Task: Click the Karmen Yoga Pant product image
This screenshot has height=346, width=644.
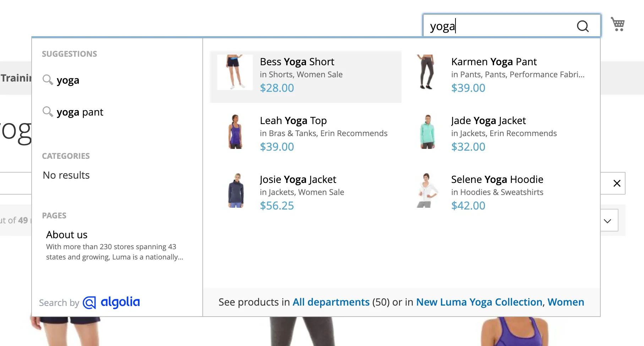Action: click(x=426, y=72)
